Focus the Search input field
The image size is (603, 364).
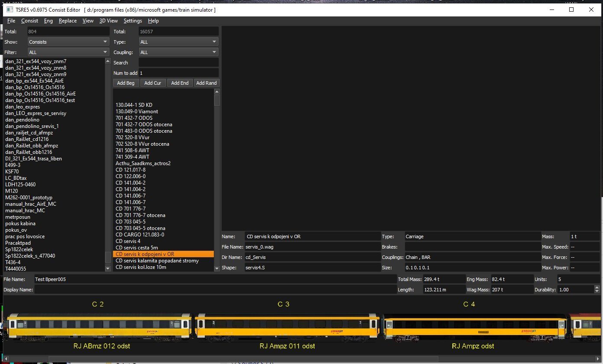click(x=179, y=63)
